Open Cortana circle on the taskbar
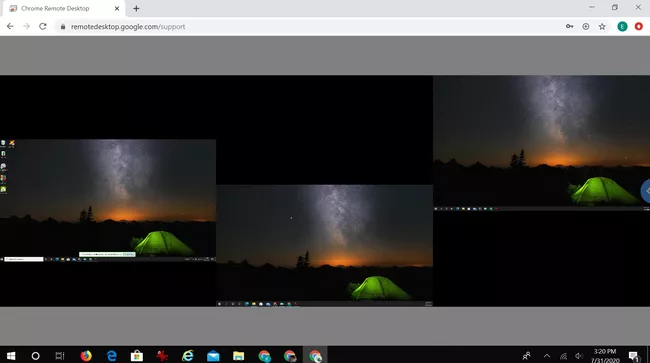 click(x=36, y=356)
